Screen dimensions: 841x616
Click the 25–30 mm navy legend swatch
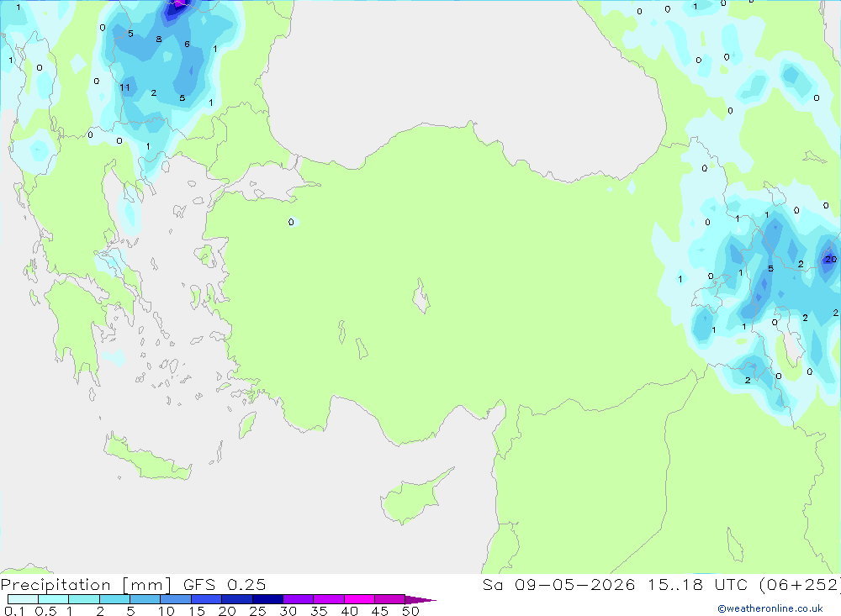tap(267, 599)
